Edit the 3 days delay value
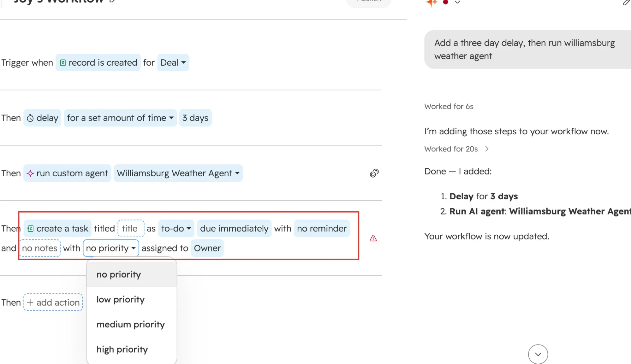631x364 pixels. click(x=195, y=118)
